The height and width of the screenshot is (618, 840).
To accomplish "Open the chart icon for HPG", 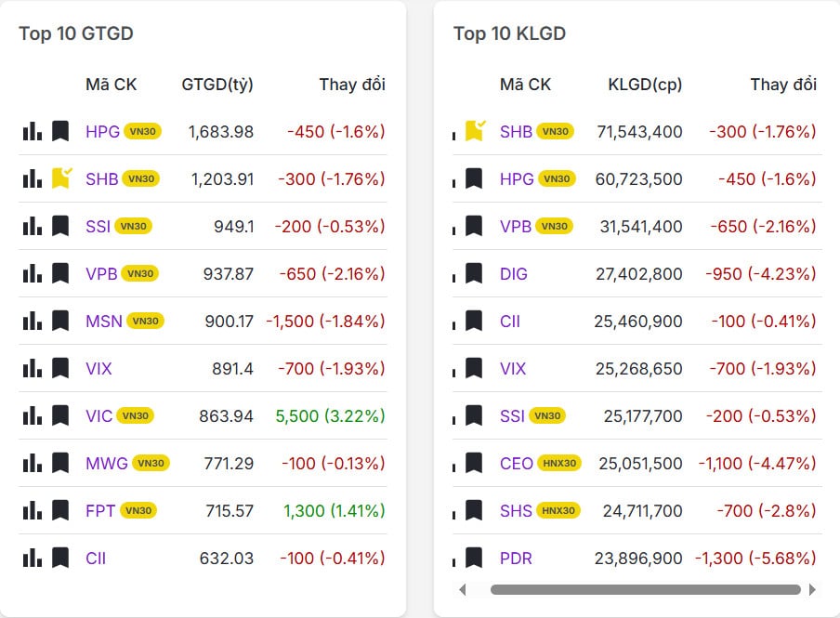I will 33,131.
